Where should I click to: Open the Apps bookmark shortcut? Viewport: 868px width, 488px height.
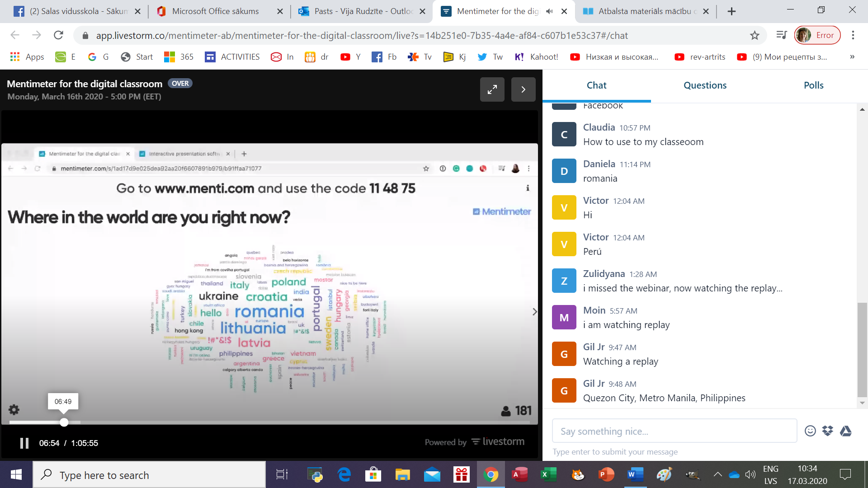(x=27, y=56)
